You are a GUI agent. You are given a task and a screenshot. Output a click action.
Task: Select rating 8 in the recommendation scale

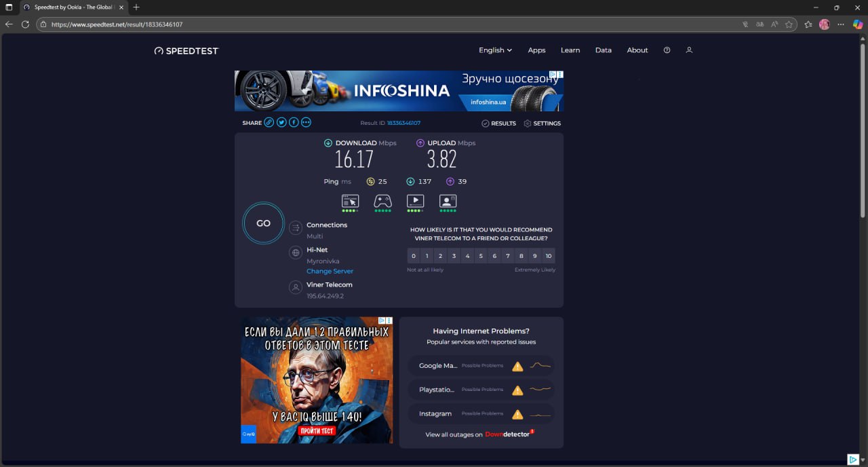(x=521, y=256)
